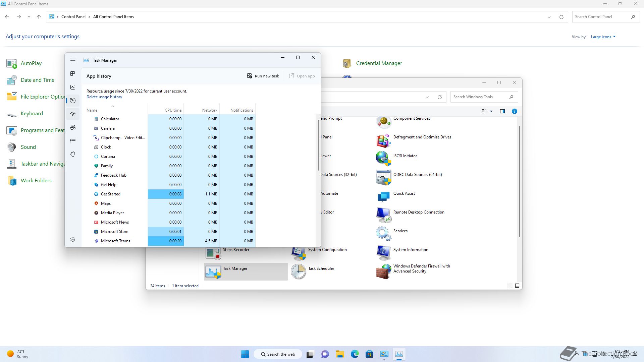The width and height of the screenshot is (644, 362).
Task: Switch Windows Tools to details view
Action: pyautogui.click(x=510, y=286)
